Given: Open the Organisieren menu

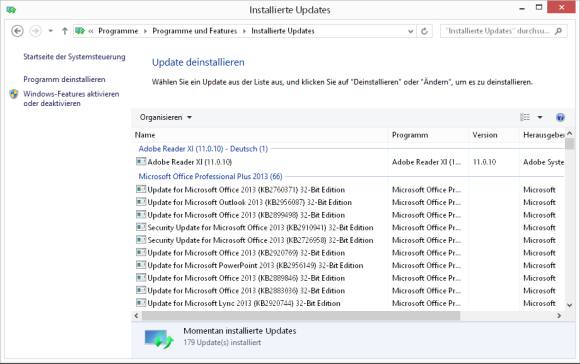Looking at the screenshot, I should (x=165, y=117).
